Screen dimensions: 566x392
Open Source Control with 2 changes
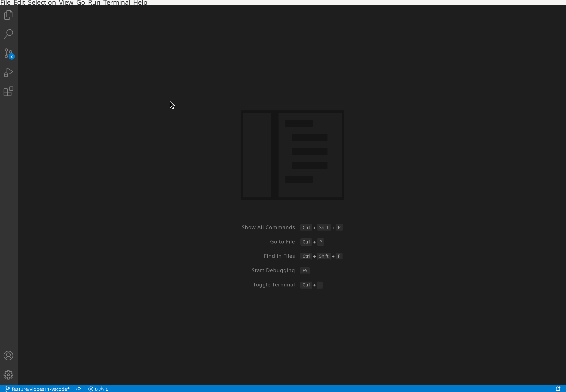click(8, 53)
